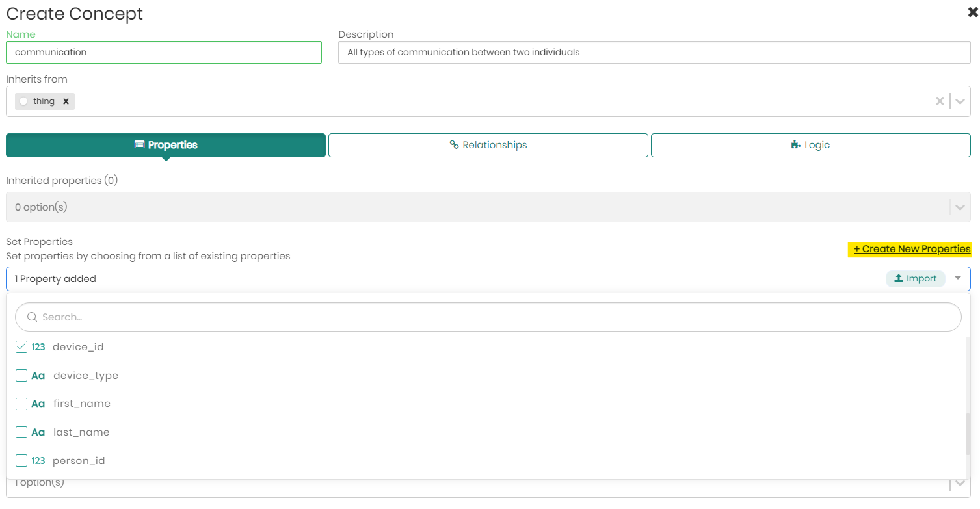Close the Create Concept dialog

click(x=972, y=12)
